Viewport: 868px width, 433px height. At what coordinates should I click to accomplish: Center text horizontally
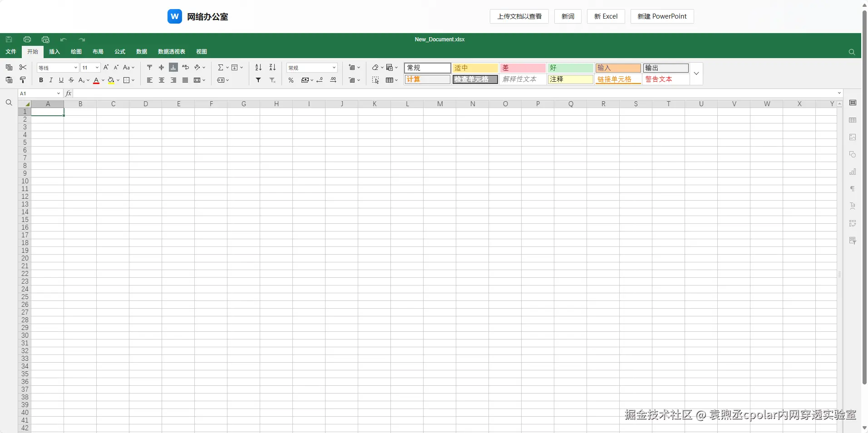coord(162,80)
